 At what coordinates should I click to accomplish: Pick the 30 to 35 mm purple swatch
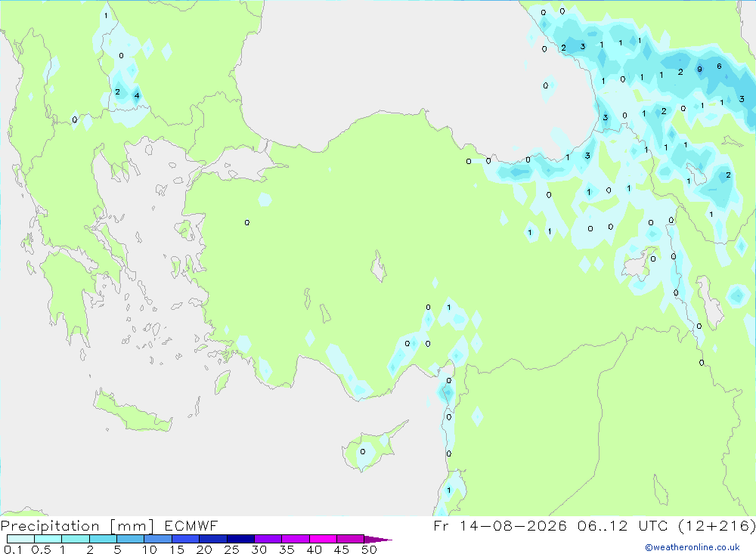click(268, 539)
